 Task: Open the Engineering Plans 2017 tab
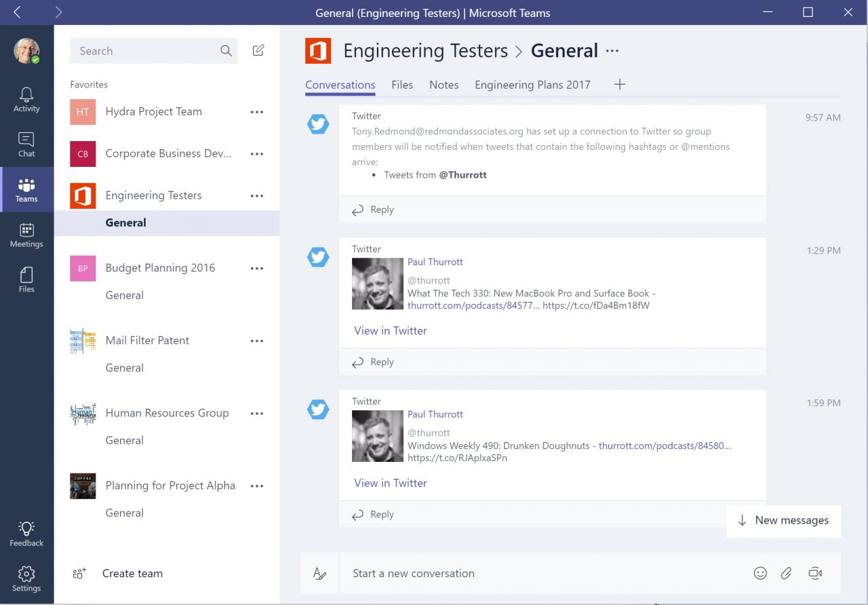[x=532, y=85]
